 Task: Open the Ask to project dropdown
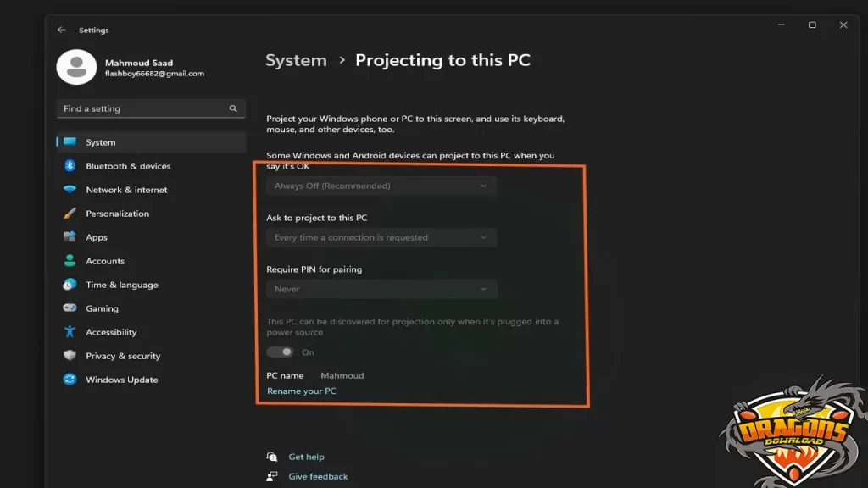click(381, 237)
